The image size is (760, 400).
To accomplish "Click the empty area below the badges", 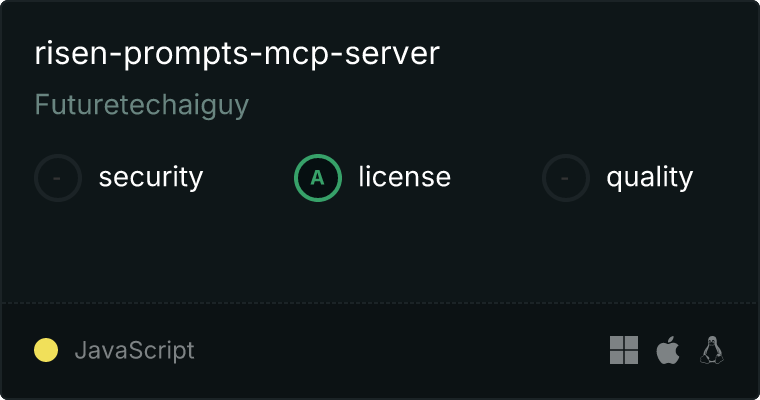I will [x=380, y=252].
